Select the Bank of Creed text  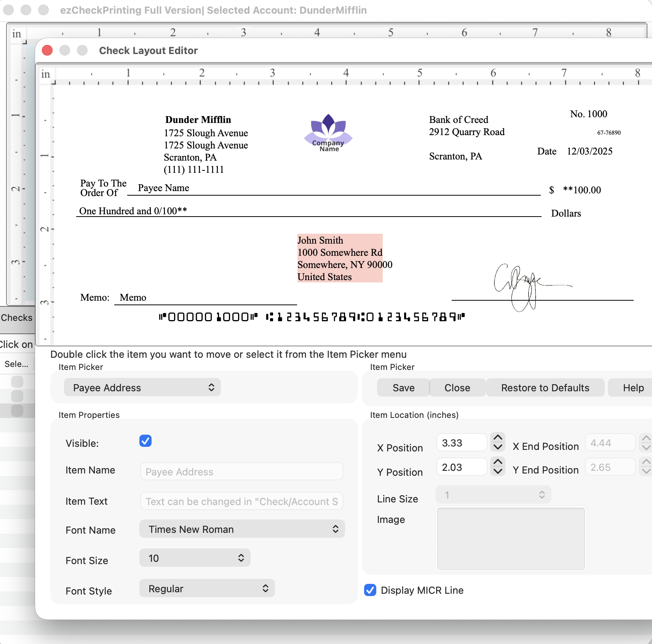tap(459, 120)
